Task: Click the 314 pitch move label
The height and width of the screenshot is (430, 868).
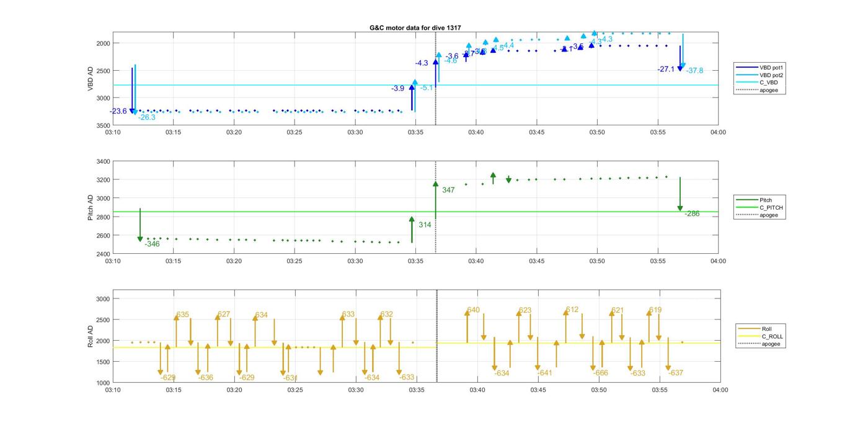Action: 425,225
